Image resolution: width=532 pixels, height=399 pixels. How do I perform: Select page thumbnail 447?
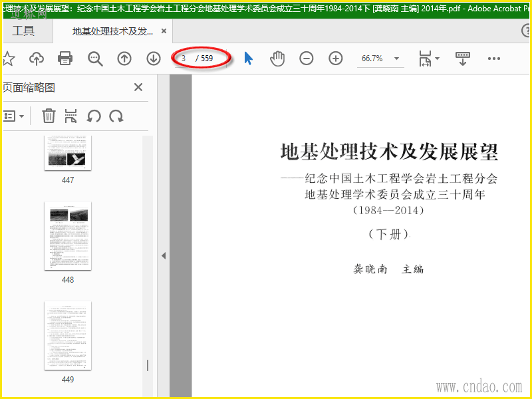coord(68,153)
